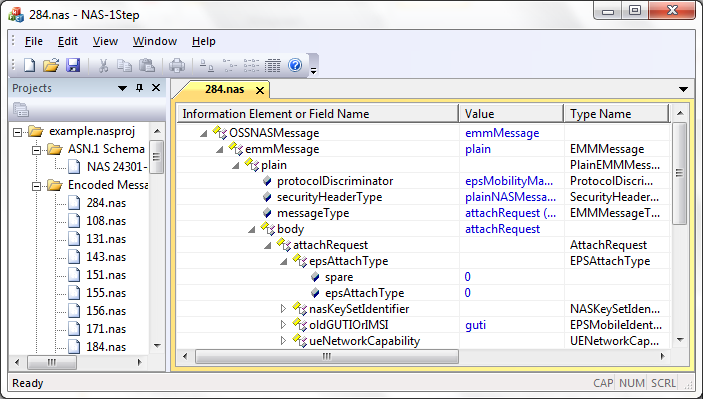Click the grid table view toolbar icon

[272, 65]
